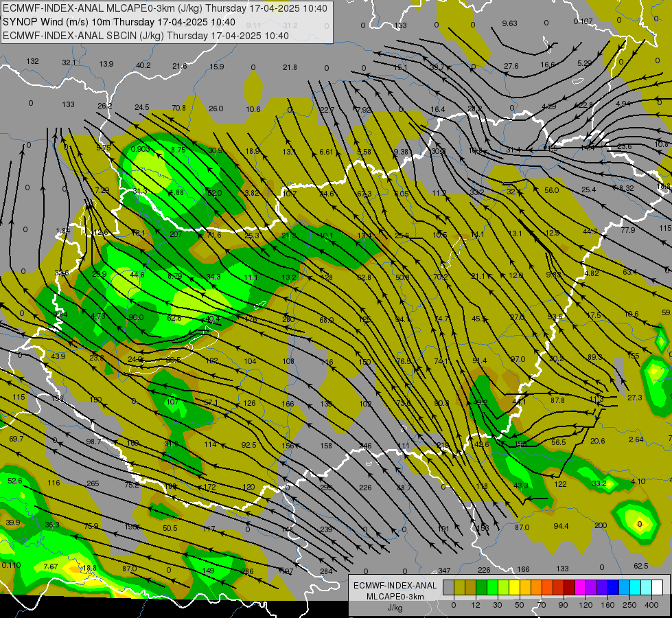The width and height of the screenshot is (672, 618).
Task: Click the map value 2.64
Action: (x=636, y=439)
